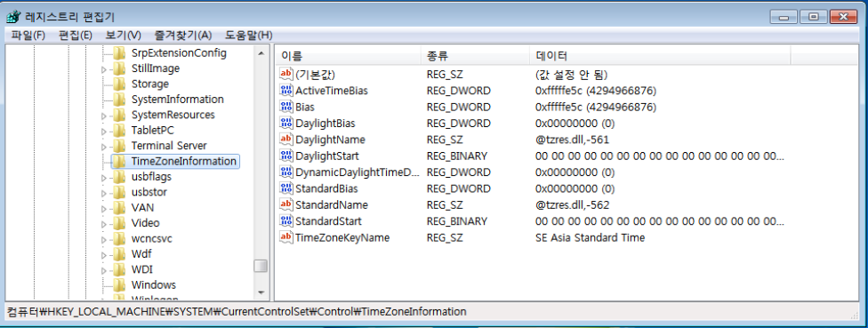The width and height of the screenshot is (868, 328).
Task: Click the TabletPC folder icon
Action: coord(119,131)
